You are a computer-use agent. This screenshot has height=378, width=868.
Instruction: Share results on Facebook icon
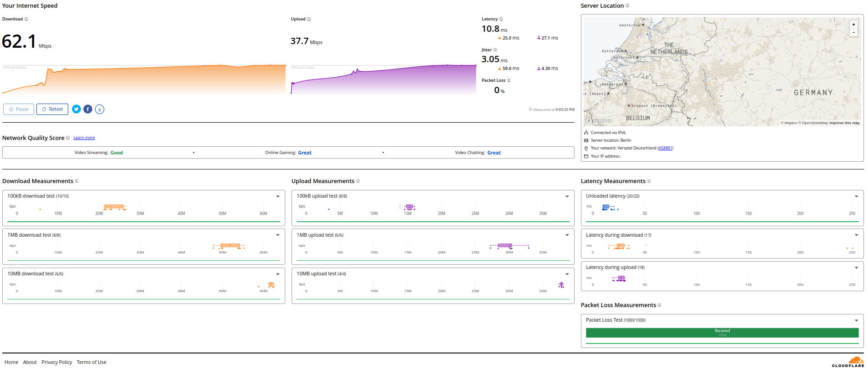[88, 109]
